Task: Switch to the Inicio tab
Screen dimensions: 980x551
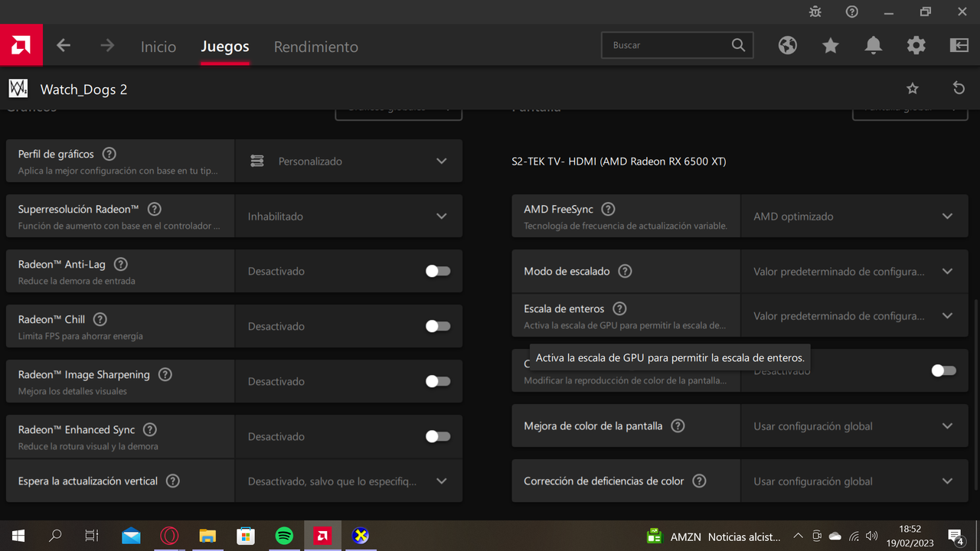Action: [158, 47]
